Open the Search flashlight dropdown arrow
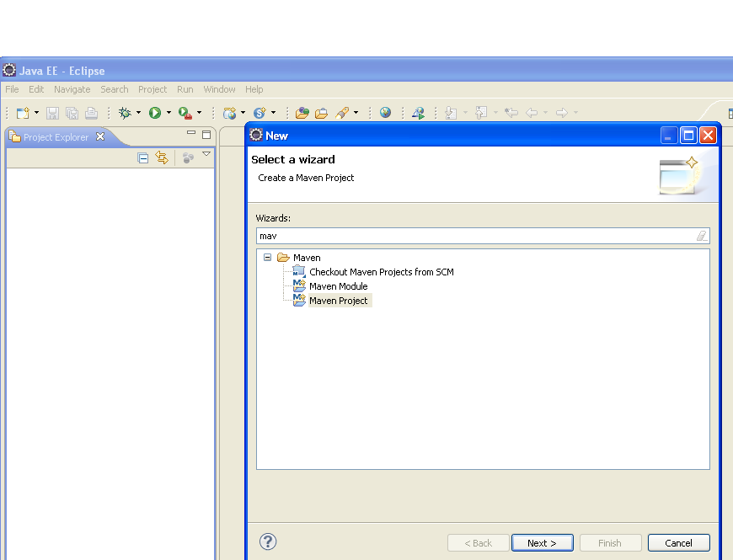 [x=356, y=113]
